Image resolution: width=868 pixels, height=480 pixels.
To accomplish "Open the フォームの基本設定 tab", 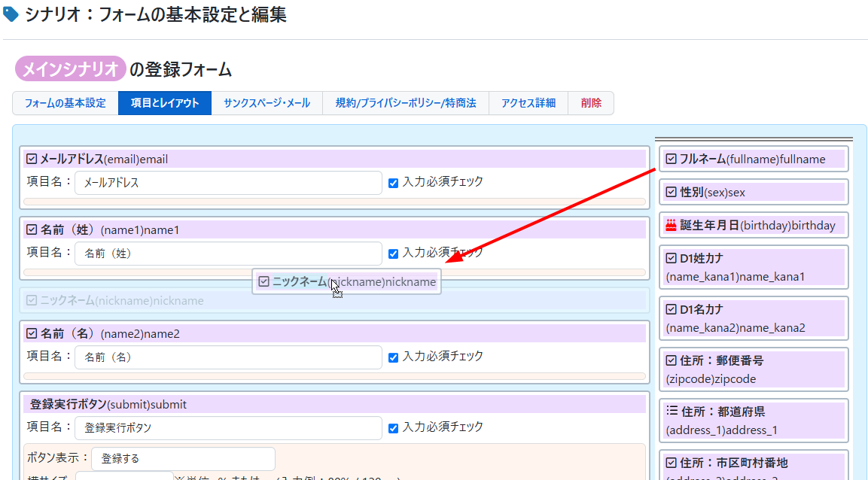I will (x=65, y=103).
